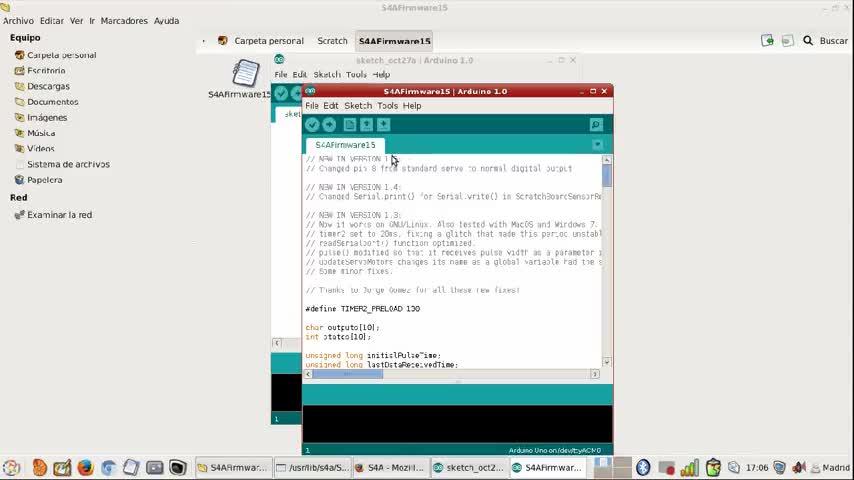Click the New sketch icon in Arduino toolbar
This screenshot has width=854, height=480.
click(x=350, y=125)
